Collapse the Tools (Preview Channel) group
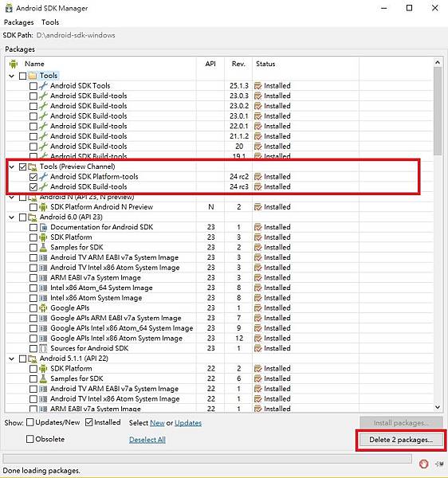Viewport: 448px width, 478px height. pyautogui.click(x=12, y=167)
